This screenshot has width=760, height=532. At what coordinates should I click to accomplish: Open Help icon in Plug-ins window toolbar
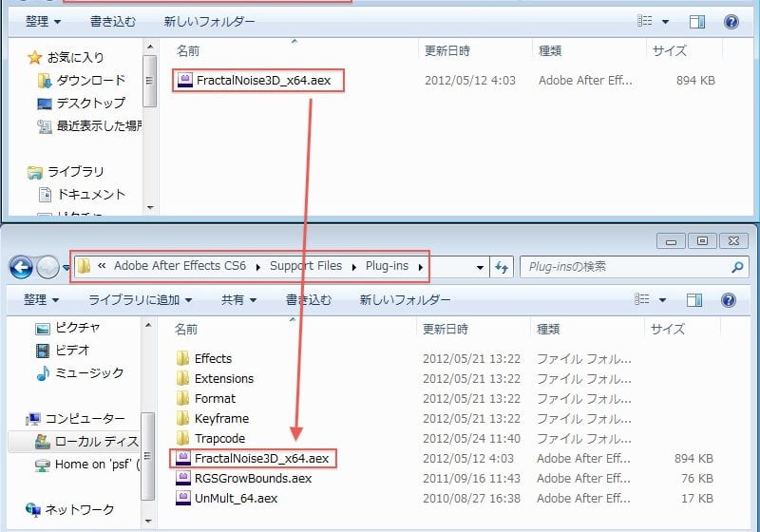(729, 300)
